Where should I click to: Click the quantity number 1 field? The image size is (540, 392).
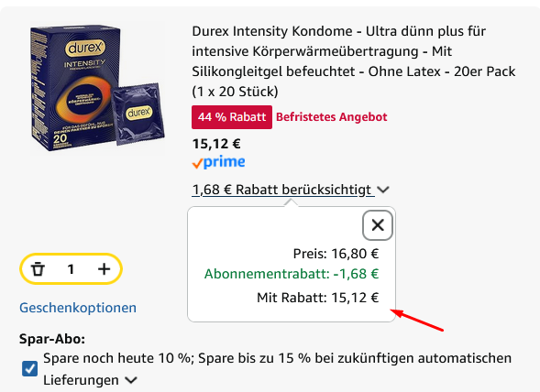tap(71, 269)
